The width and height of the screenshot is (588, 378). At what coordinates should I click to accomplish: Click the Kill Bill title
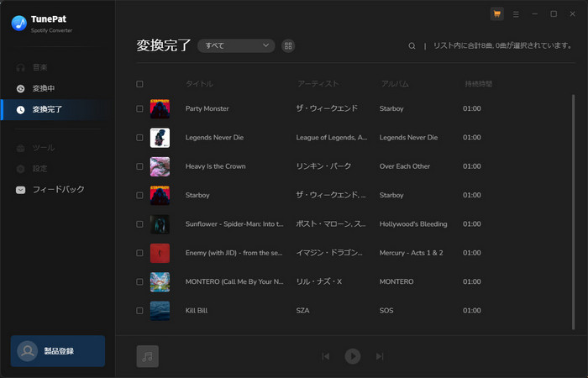197,311
